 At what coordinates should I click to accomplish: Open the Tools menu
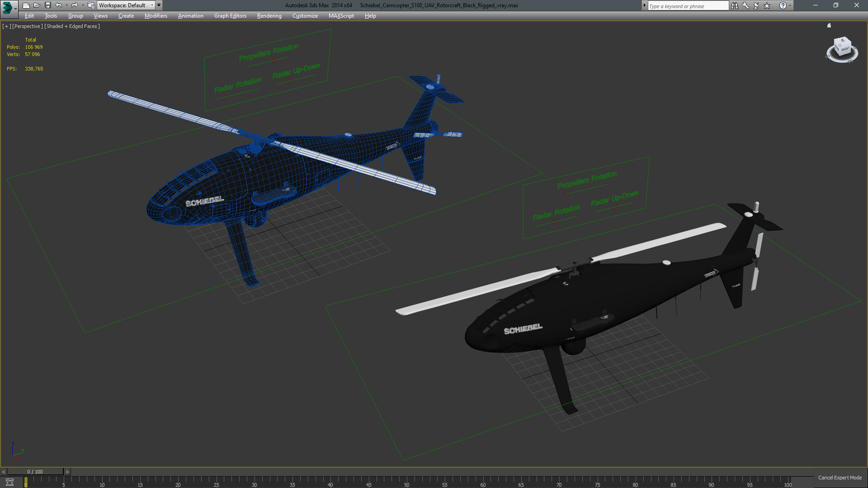(x=51, y=16)
